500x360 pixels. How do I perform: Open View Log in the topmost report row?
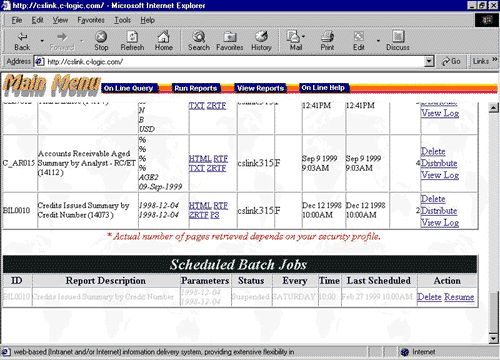[x=440, y=113]
